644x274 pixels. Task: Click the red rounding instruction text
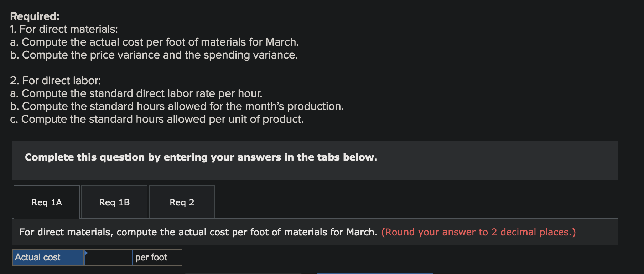coord(478,232)
